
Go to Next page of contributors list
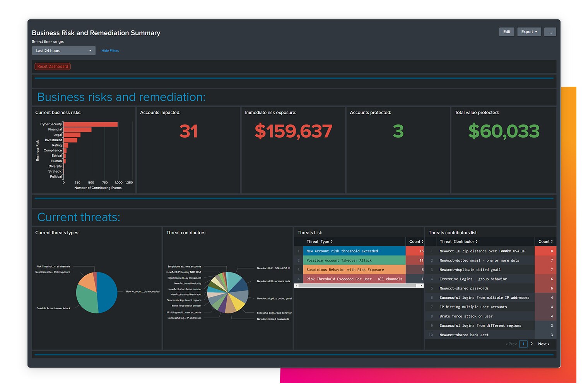(x=544, y=344)
